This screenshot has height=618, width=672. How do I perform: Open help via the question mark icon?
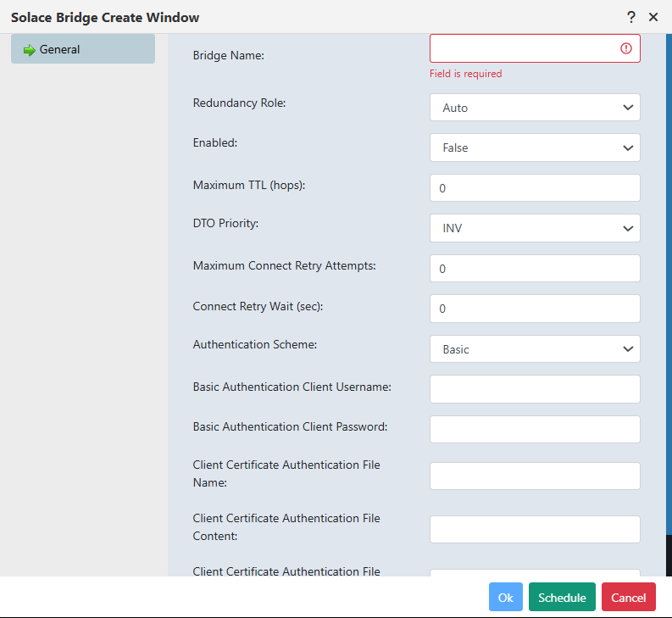click(630, 17)
